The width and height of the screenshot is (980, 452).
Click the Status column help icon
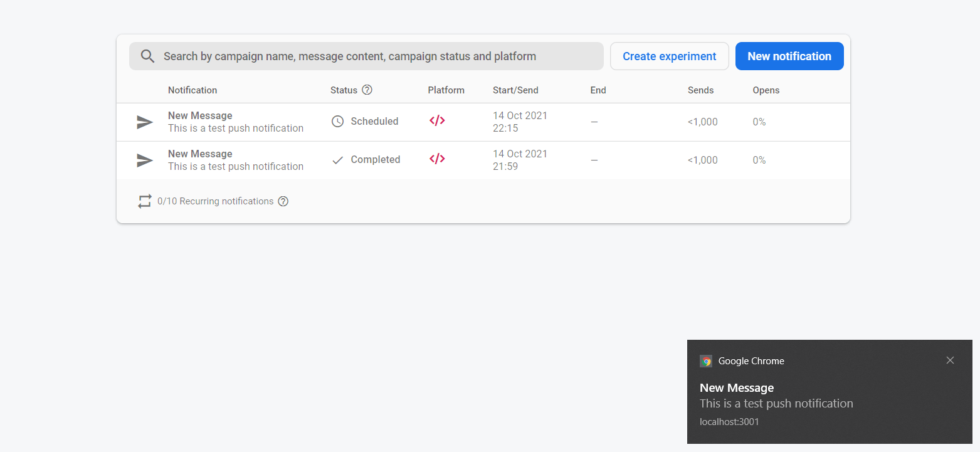pos(367,90)
